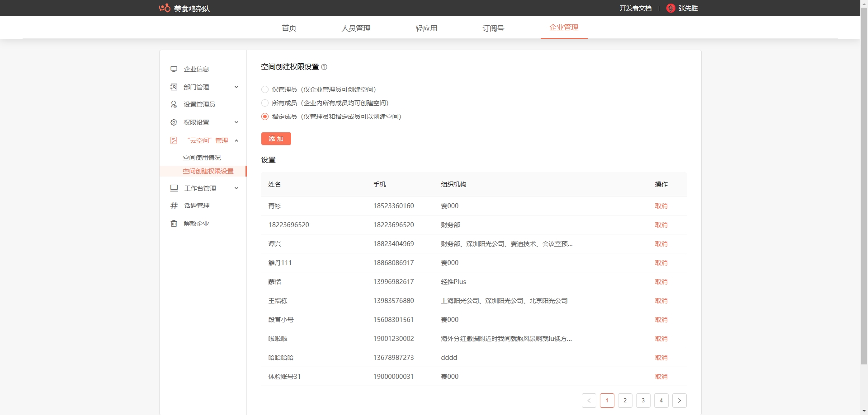
Task: Click the 美食鸡杂队 logo icon
Action: (165, 8)
